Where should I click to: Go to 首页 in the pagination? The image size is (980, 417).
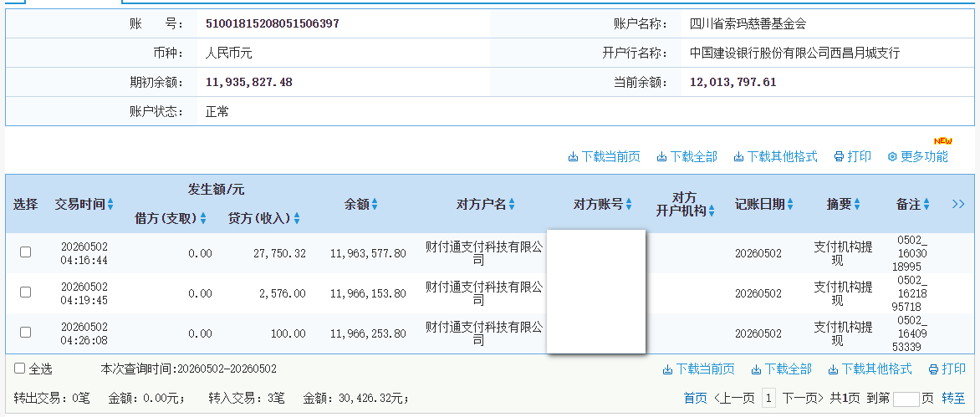click(x=696, y=398)
